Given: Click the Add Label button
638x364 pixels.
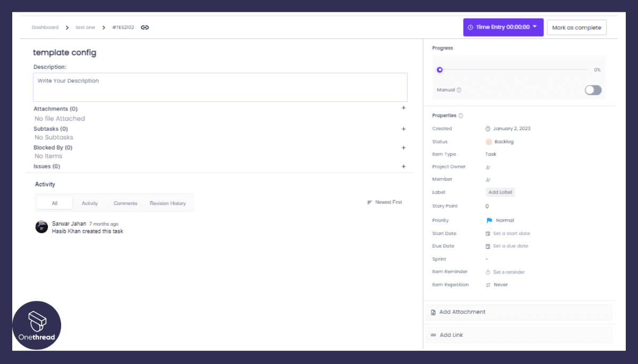Looking at the screenshot, I should coord(500,192).
